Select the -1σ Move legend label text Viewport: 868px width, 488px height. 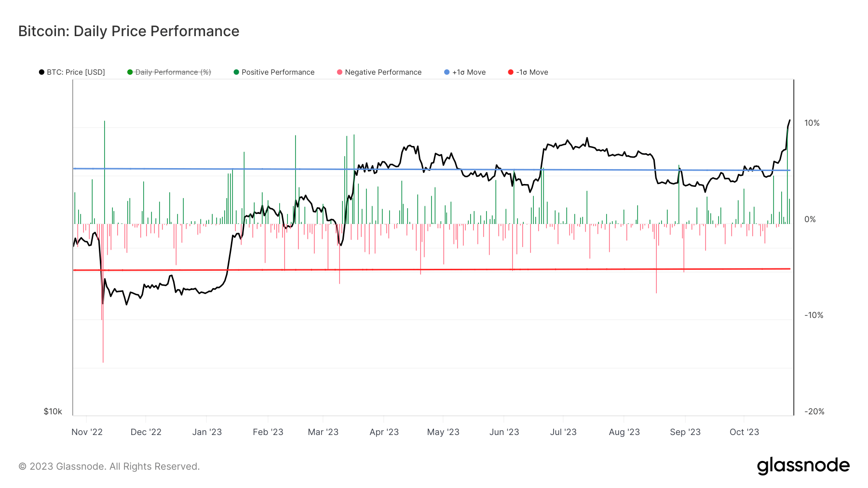click(533, 72)
